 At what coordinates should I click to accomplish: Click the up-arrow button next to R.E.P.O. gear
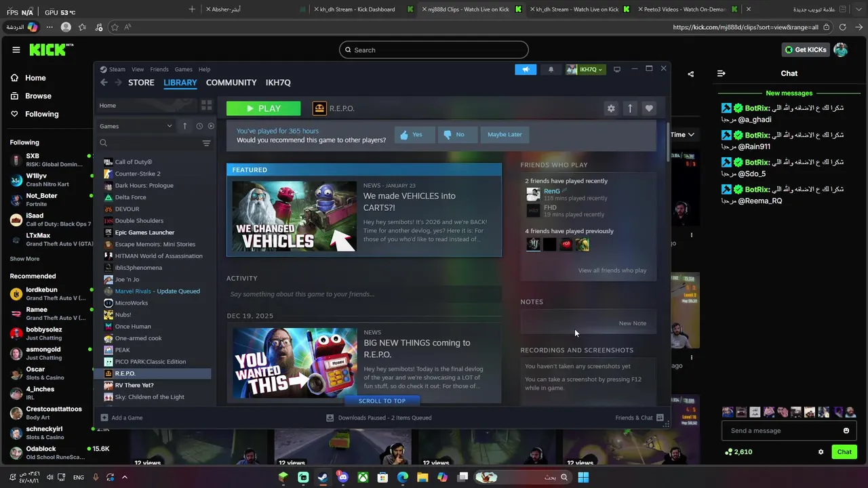tap(630, 108)
